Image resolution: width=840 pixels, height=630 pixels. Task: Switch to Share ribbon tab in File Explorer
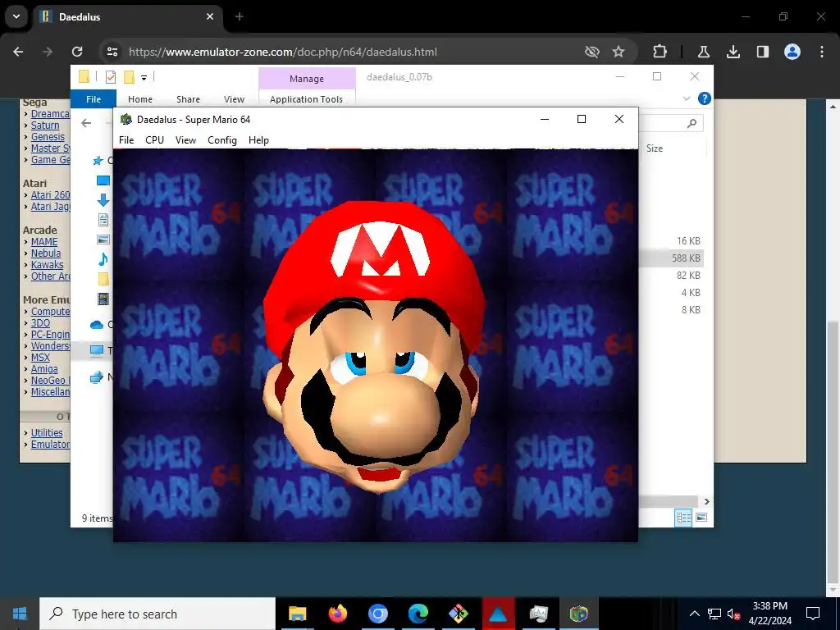click(188, 99)
